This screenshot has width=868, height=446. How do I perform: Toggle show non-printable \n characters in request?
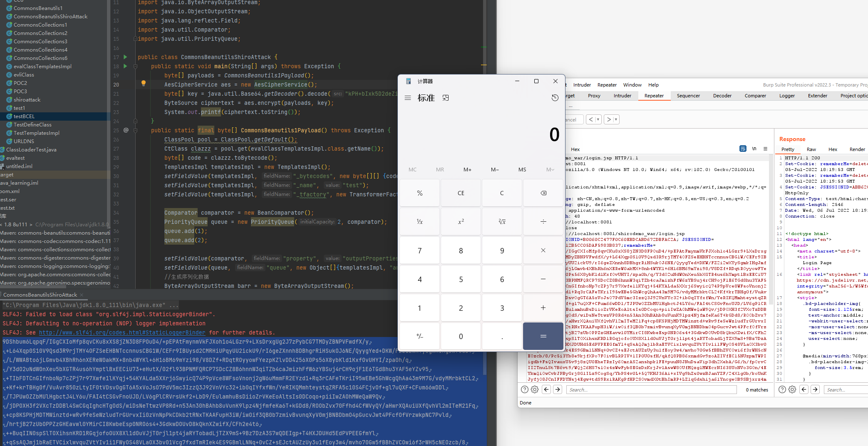click(x=754, y=149)
